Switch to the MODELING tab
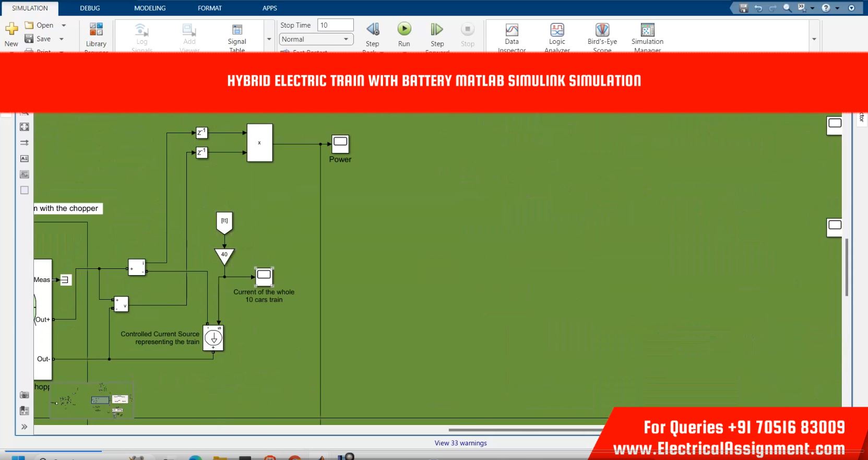Viewport: 868px width, 460px height. pos(150,8)
